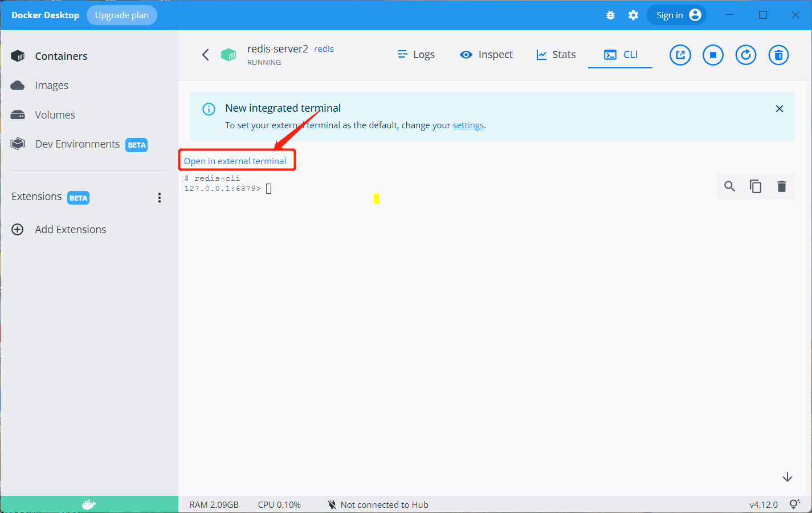Open troubleshoot bug icon

click(x=610, y=15)
